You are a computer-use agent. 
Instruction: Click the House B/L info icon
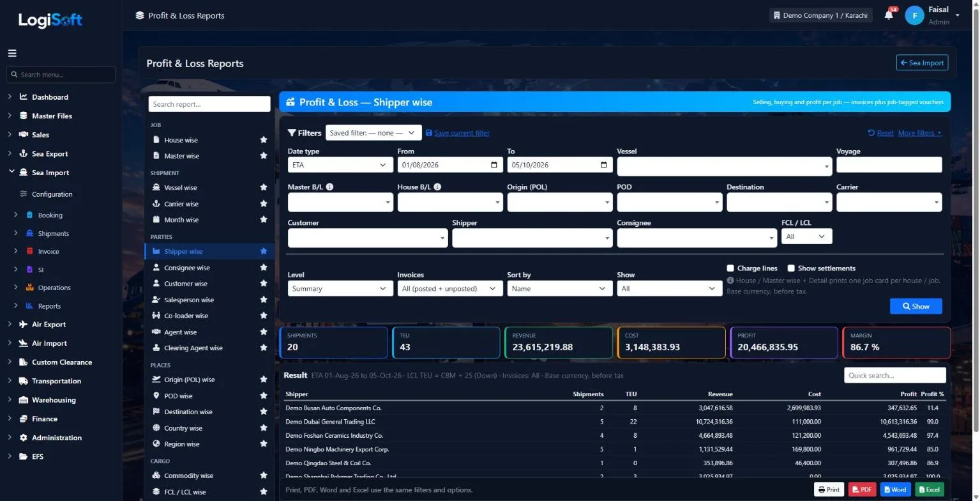(437, 187)
